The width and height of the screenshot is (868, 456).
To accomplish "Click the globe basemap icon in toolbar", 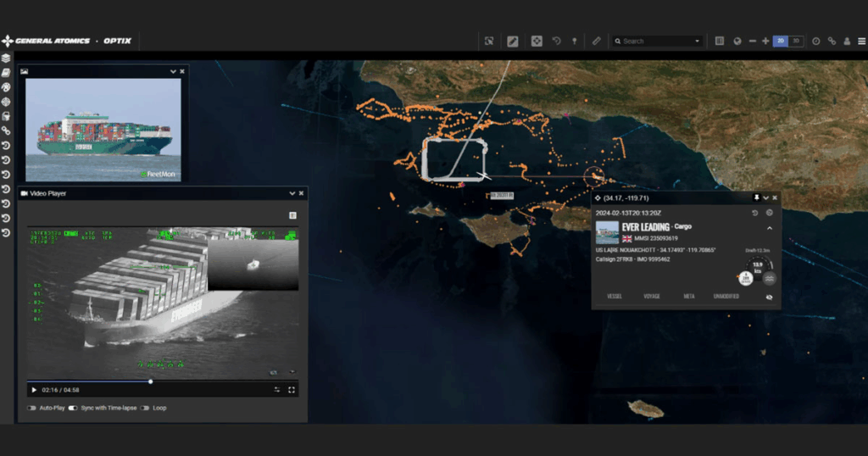I will [x=737, y=41].
